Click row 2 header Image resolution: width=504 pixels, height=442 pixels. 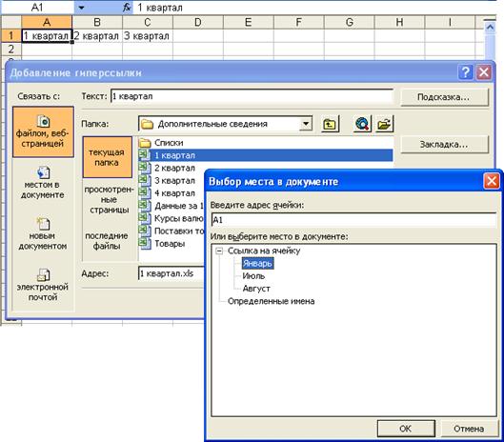coord(10,49)
